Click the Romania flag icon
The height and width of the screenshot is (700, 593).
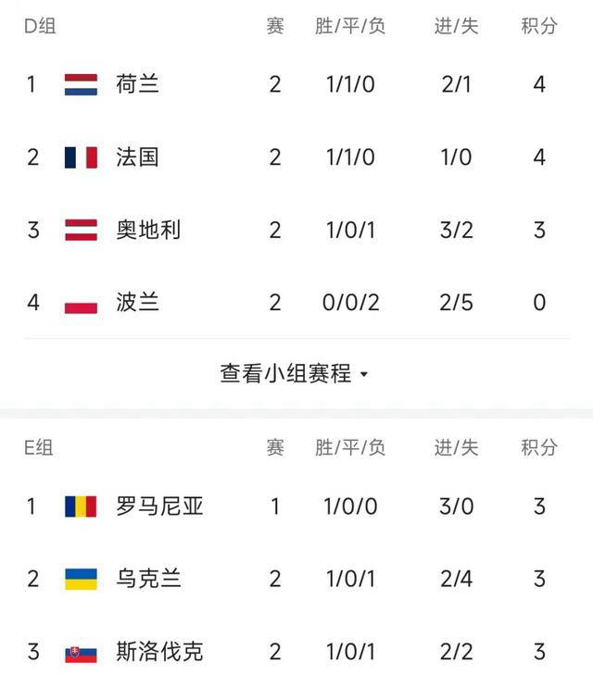(81, 506)
